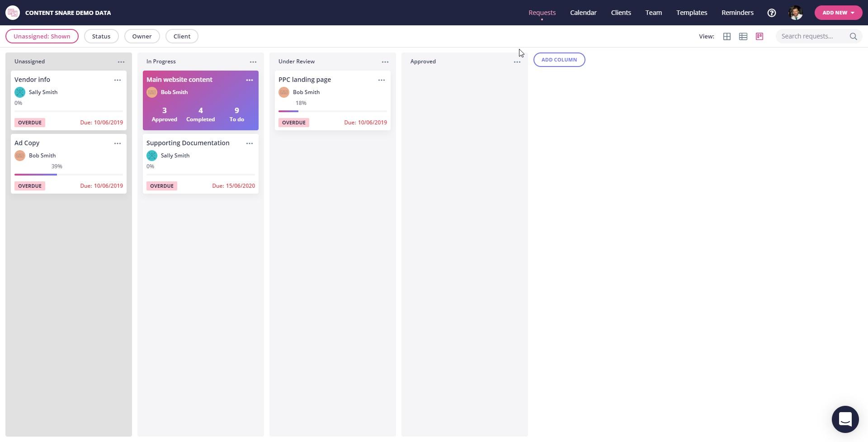
Task: Click Bob Smith avatar on PPC landing page
Action: point(284,92)
